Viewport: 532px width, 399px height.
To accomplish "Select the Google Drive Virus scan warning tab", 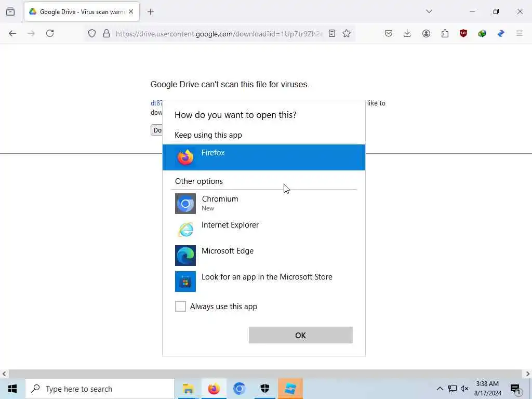I will pyautogui.click(x=82, y=12).
